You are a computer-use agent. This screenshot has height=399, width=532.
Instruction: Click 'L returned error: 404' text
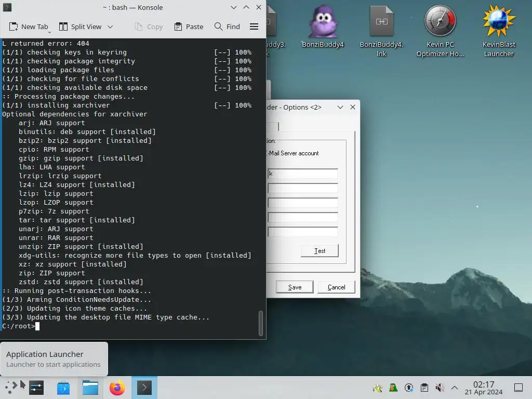coord(46,44)
